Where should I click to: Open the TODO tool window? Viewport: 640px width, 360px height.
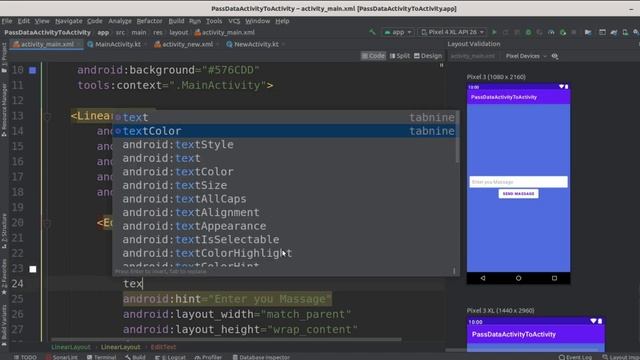pyautogui.click(x=25, y=357)
